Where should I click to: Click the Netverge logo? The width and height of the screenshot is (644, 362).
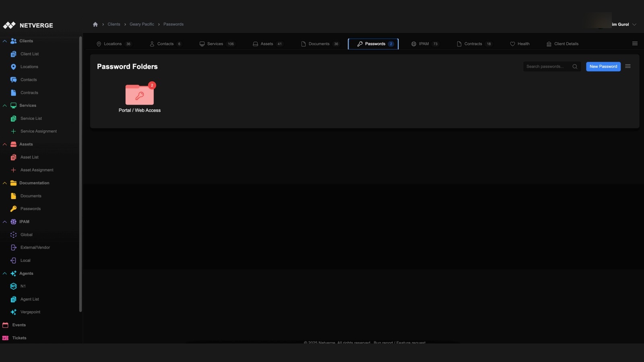pos(28,25)
